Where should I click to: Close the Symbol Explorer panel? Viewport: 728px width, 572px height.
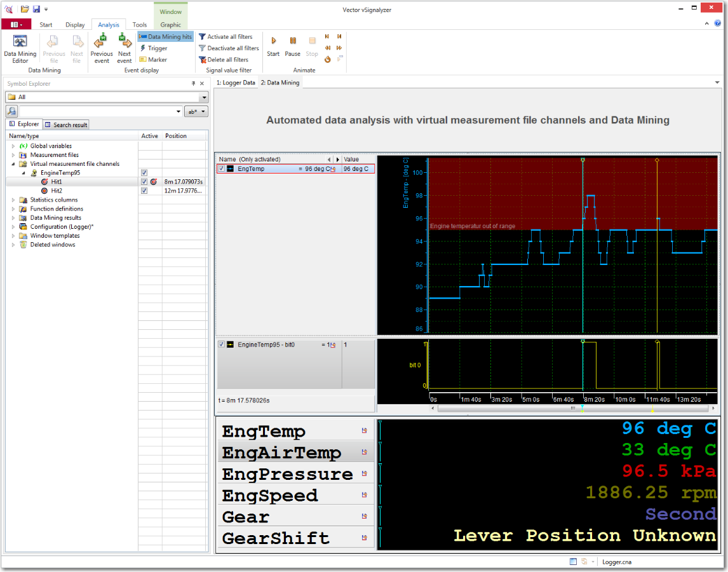click(x=202, y=84)
